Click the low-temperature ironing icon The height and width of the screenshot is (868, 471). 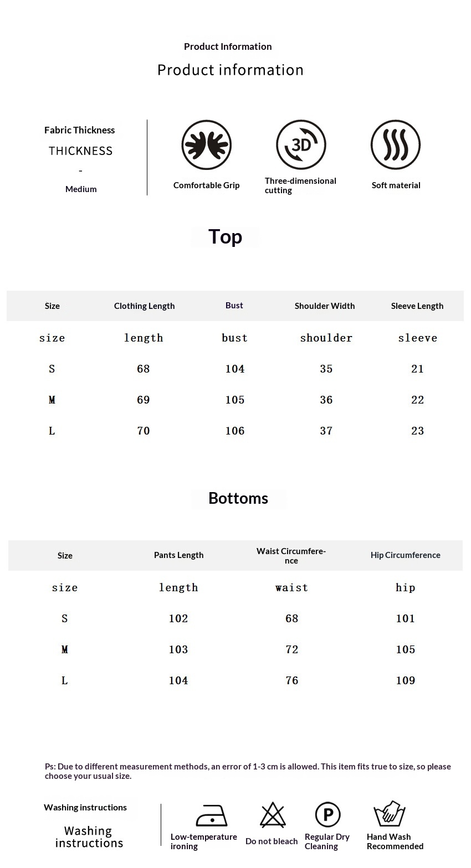[x=212, y=815]
